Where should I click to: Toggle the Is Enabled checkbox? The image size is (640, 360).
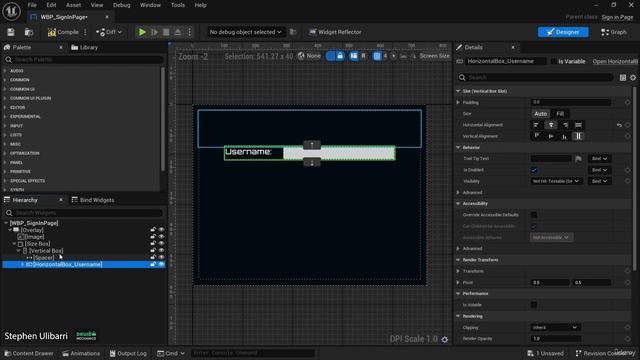pos(534,170)
